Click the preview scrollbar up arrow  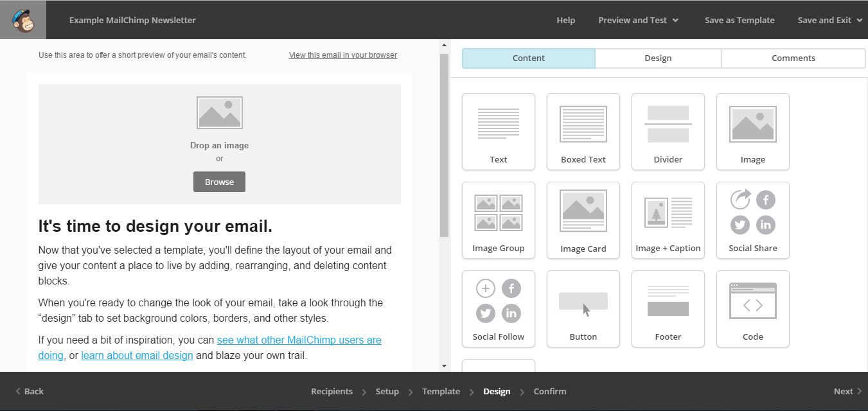click(x=444, y=46)
